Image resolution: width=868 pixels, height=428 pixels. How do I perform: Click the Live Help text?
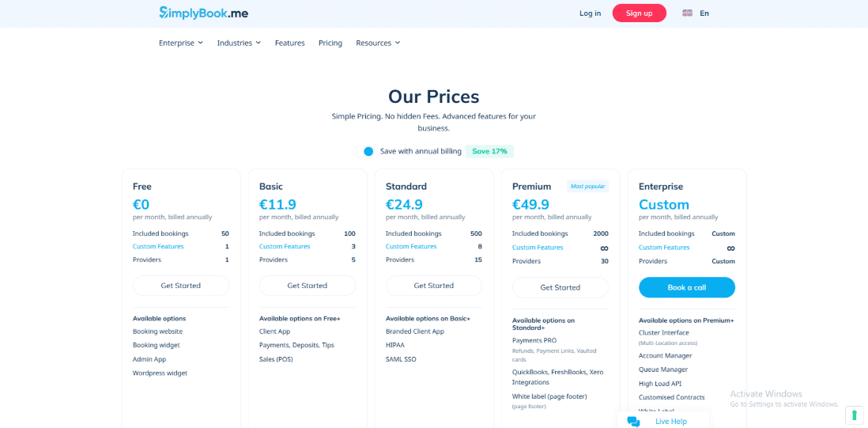click(x=671, y=422)
